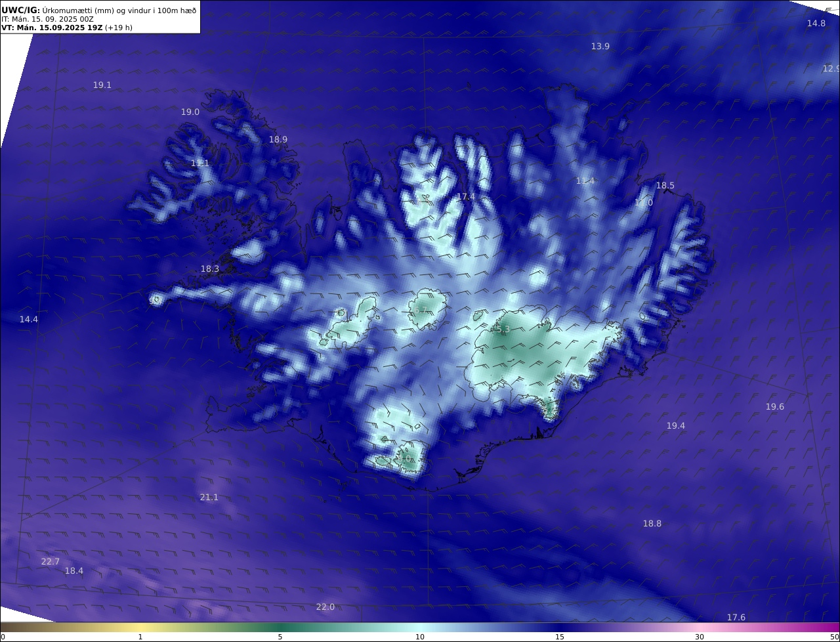Click the 17.6 value label
The image size is (840, 642).
coord(736,618)
